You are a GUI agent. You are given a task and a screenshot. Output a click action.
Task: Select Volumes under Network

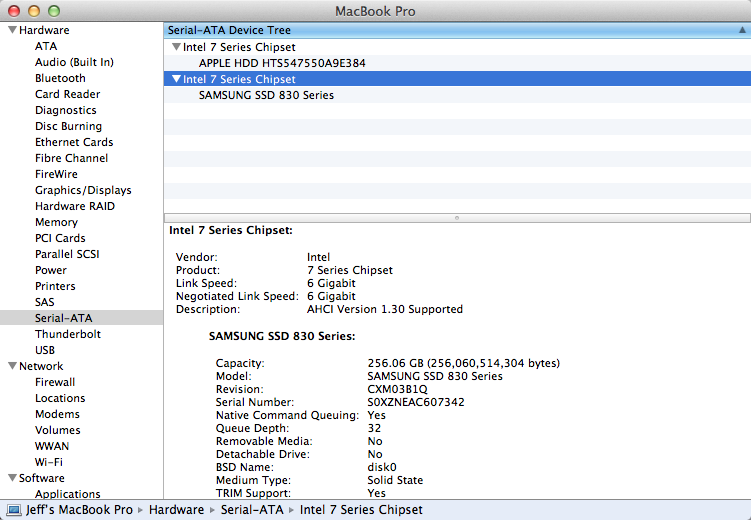point(57,430)
